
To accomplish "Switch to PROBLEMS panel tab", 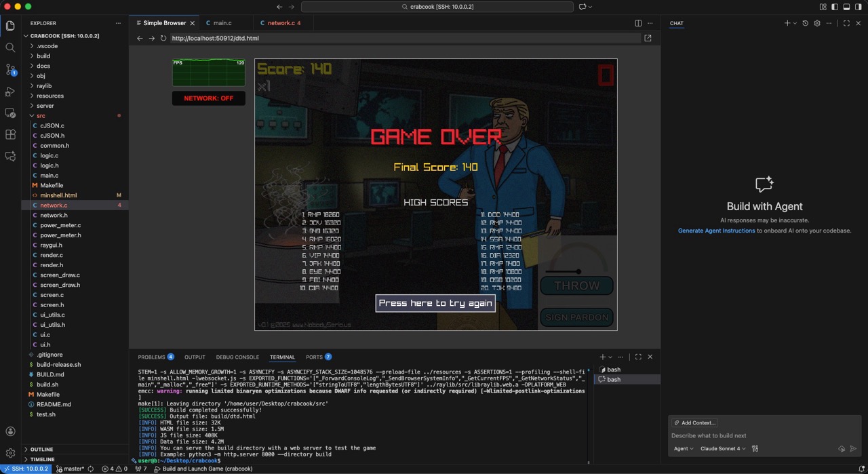I will tap(156, 357).
